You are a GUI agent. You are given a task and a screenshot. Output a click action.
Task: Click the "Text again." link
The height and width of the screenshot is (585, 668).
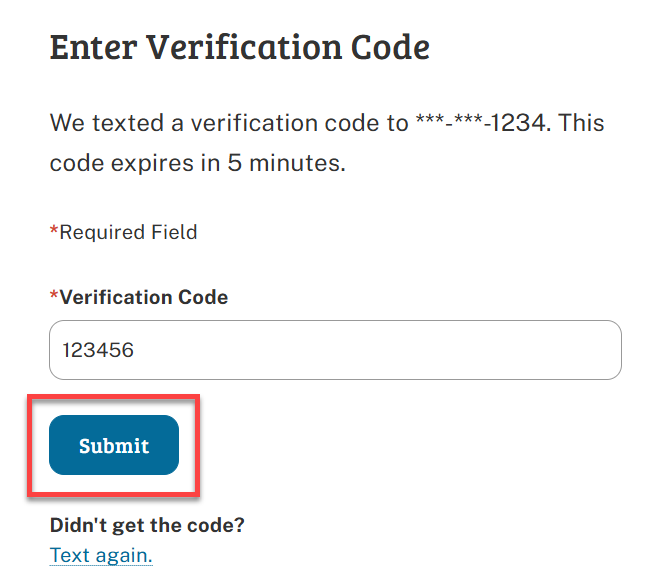pos(101,555)
